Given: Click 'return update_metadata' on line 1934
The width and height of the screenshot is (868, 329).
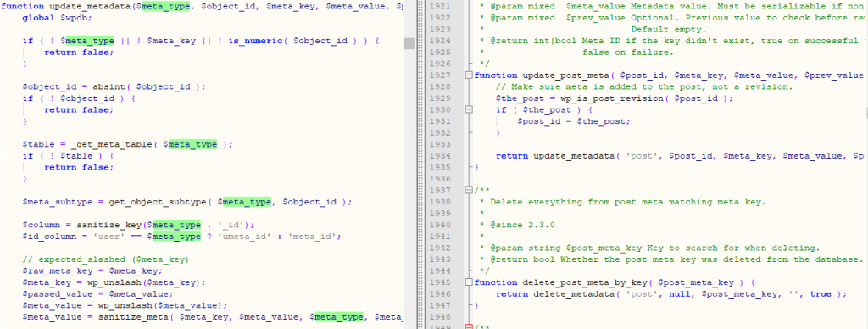Looking at the screenshot, I should click(555, 156).
